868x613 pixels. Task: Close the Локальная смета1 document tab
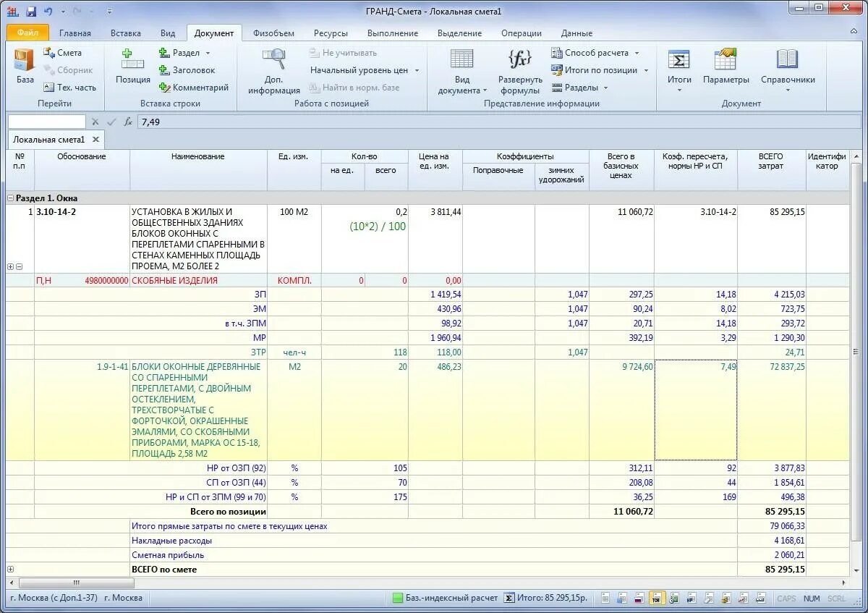click(x=95, y=140)
